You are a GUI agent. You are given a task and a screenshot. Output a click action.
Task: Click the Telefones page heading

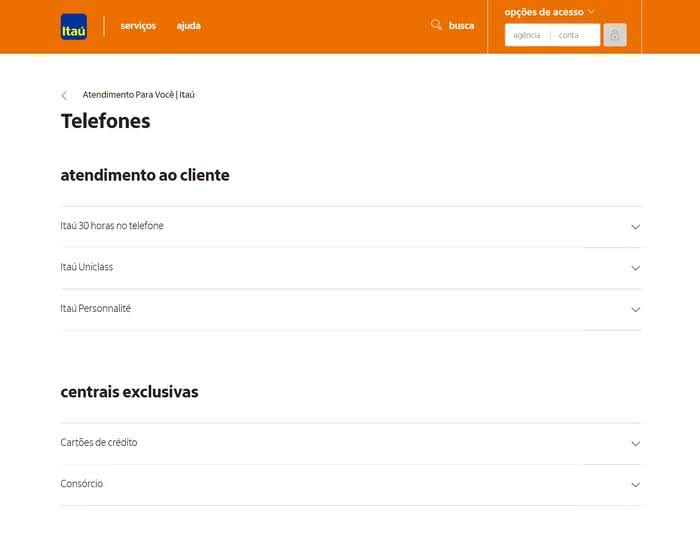106,121
